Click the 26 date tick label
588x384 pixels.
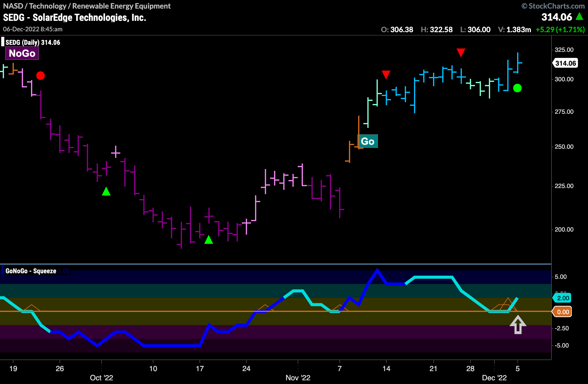click(x=60, y=368)
